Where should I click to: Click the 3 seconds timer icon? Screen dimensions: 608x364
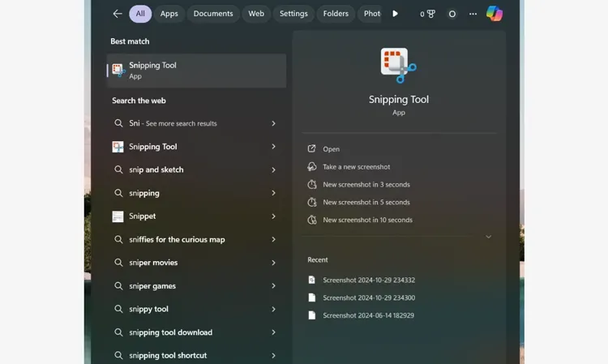(x=312, y=185)
